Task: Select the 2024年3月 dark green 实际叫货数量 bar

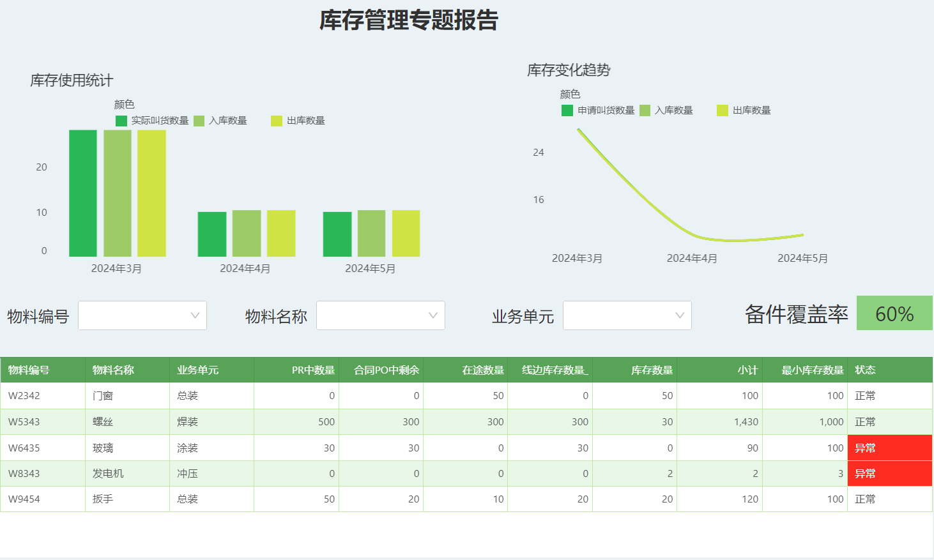Action: [x=83, y=193]
